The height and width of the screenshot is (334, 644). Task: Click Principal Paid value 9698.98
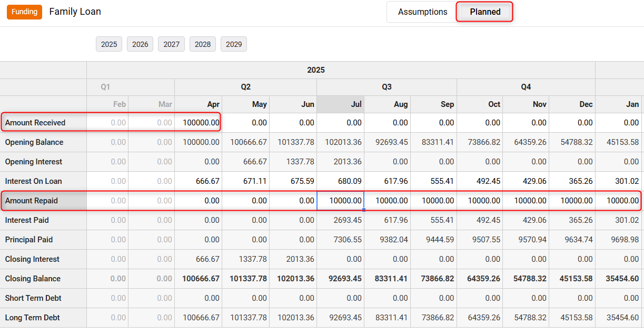(619, 240)
